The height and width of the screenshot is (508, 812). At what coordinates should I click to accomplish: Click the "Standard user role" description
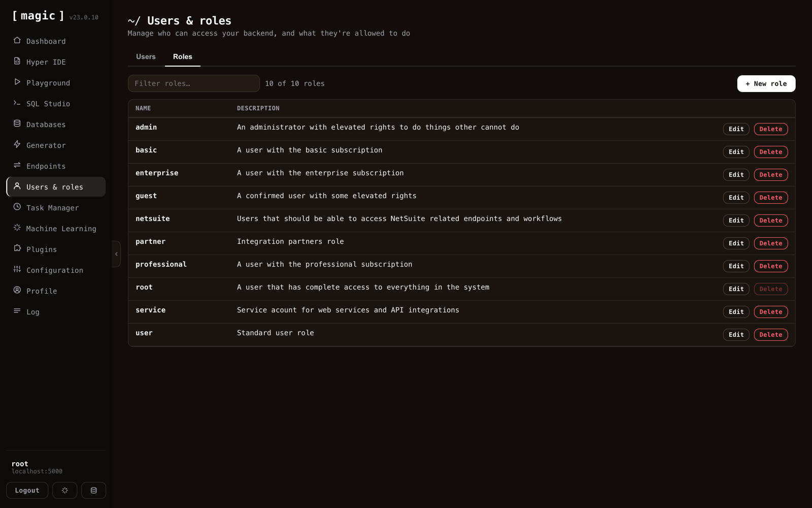(x=276, y=333)
